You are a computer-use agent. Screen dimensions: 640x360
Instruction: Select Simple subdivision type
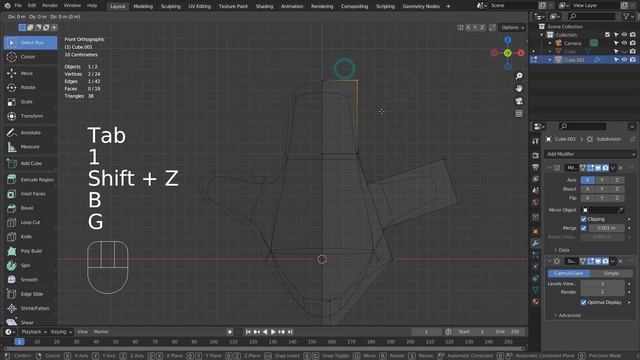(611, 273)
